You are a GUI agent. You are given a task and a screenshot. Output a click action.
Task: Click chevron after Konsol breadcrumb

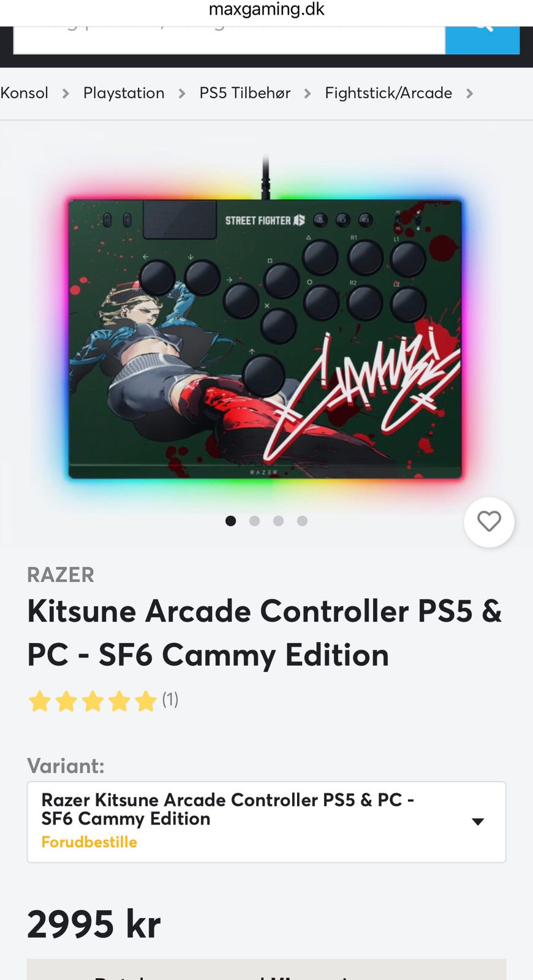(x=66, y=93)
